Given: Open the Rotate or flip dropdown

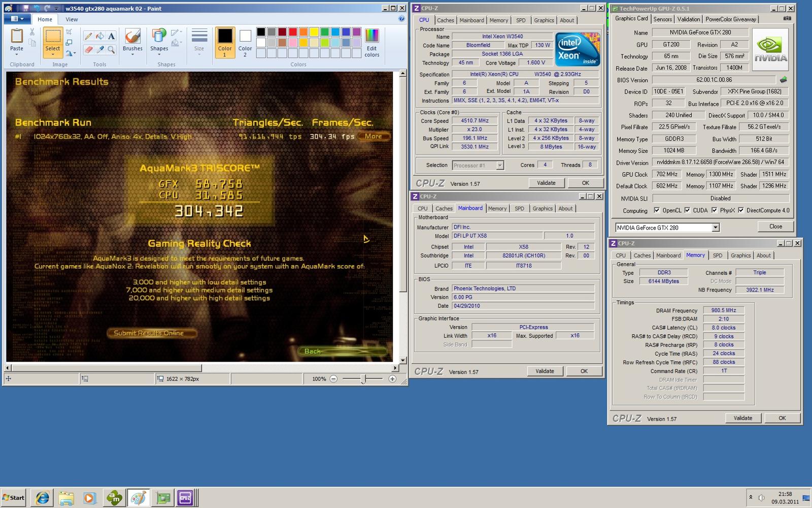Looking at the screenshot, I should 71,53.
